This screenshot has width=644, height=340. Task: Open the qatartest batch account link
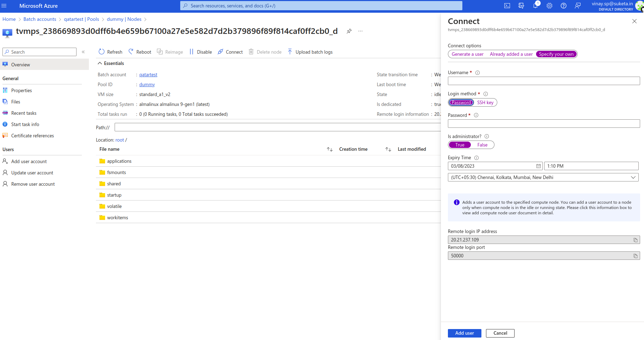[148, 74]
